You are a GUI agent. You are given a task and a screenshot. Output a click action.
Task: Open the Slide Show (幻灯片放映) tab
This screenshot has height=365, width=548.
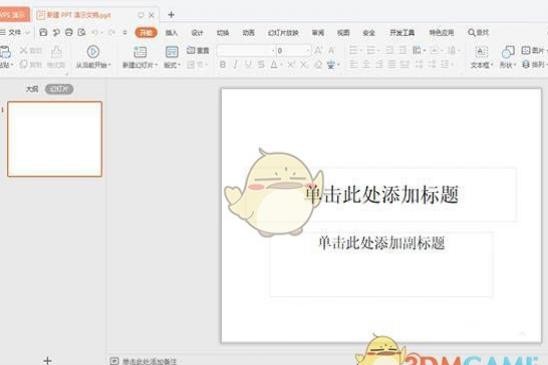coord(283,33)
